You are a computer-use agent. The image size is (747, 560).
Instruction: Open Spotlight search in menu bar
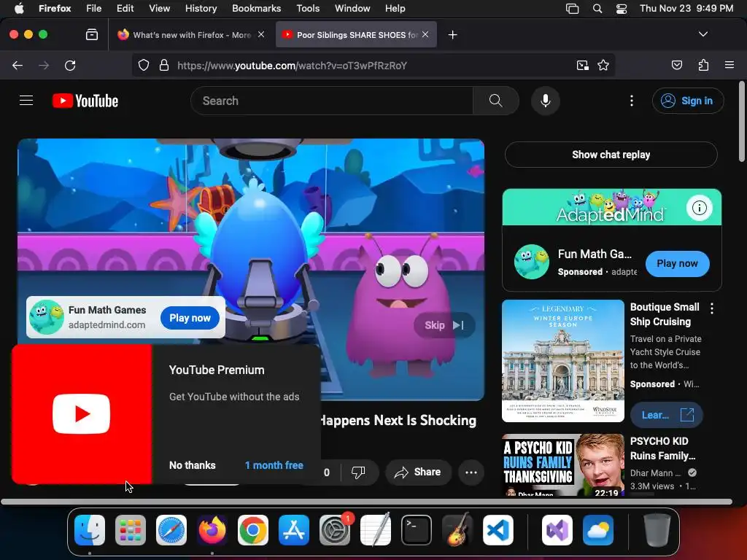[x=597, y=9]
